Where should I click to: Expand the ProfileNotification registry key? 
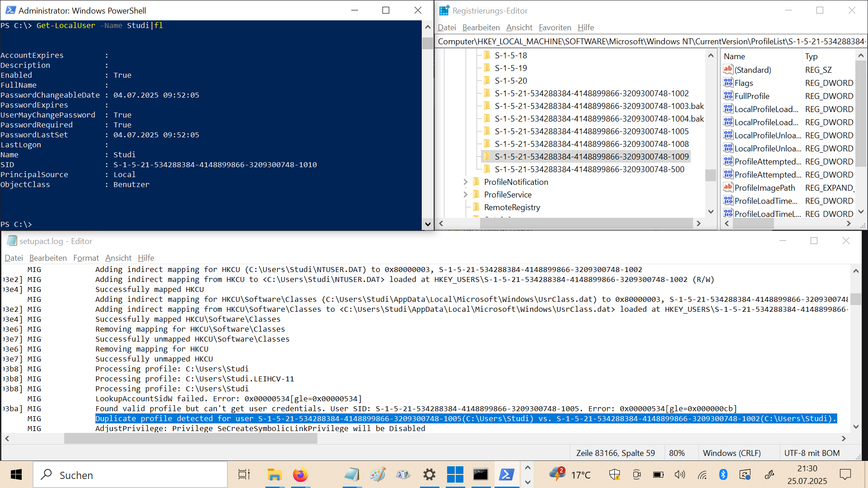click(465, 182)
